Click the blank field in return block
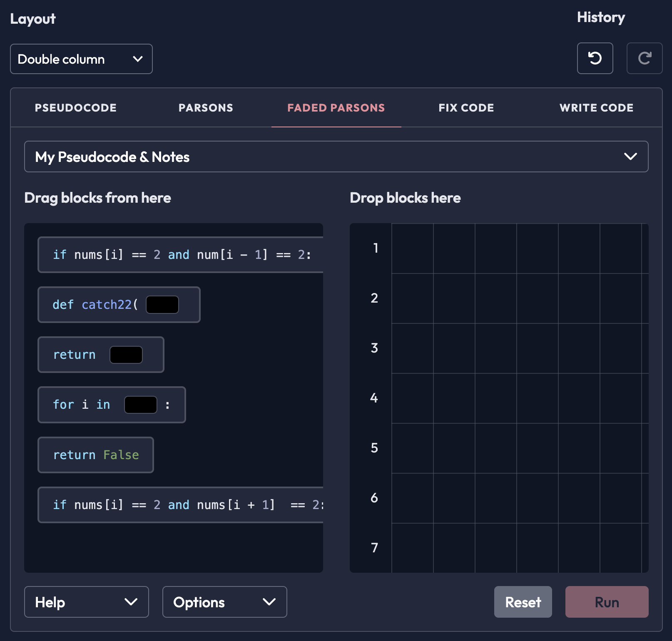Screen dimensions: 672x641 click(126, 355)
